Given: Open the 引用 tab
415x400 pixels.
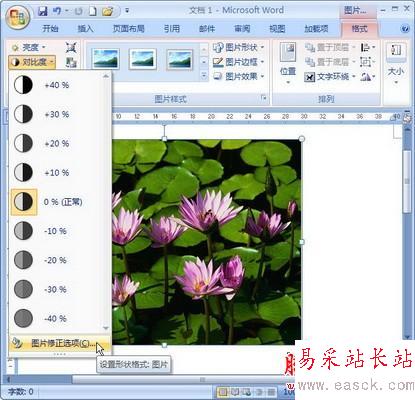Looking at the screenshot, I should tap(172, 29).
